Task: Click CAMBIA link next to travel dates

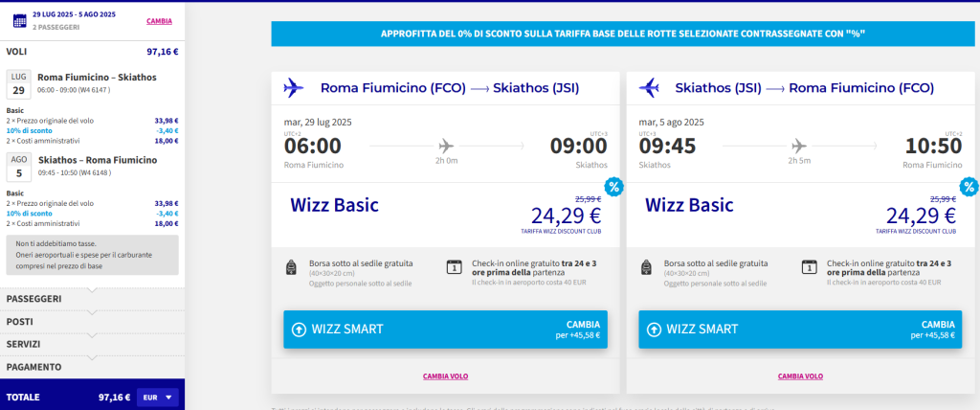Action: point(160,21)
